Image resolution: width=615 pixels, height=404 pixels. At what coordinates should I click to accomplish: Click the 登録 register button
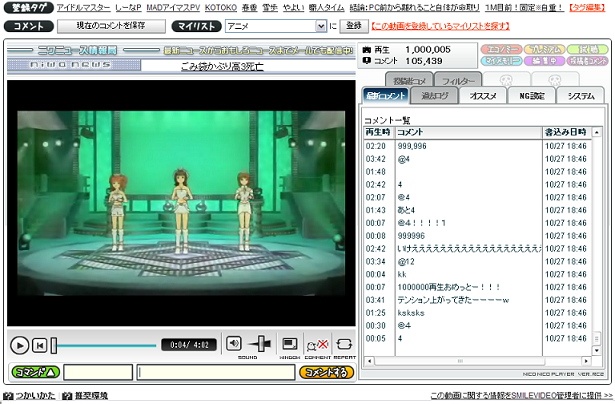coord(354,26)
